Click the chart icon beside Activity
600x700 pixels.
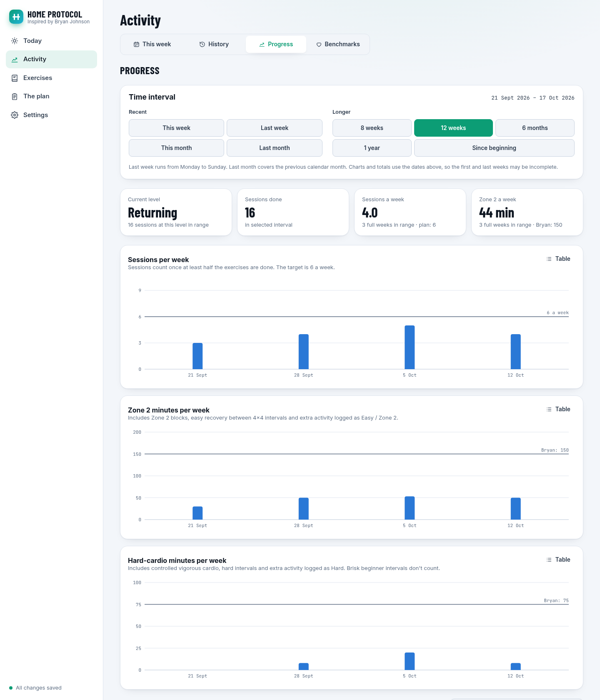click(x=15, y=60)
